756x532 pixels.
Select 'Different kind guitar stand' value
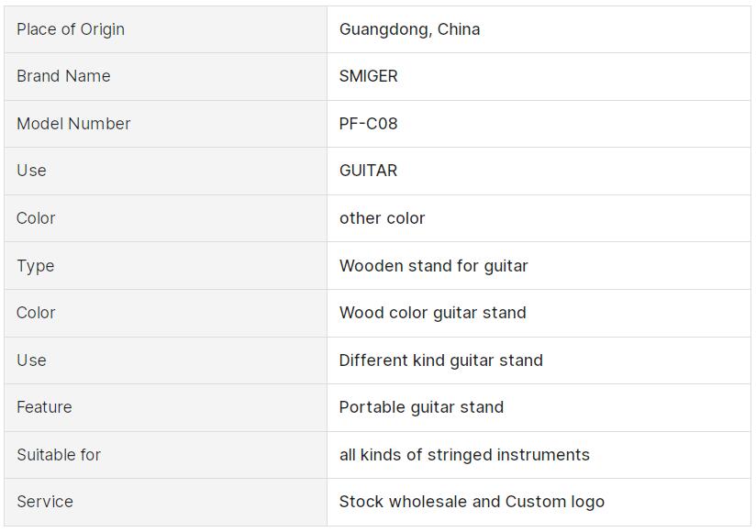click(x=440, y=360)
